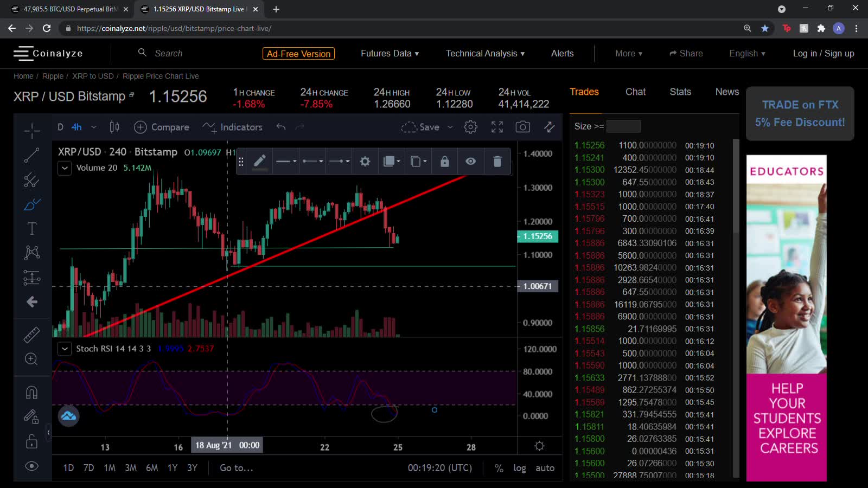Image resolution: width=868 pixels, height=488 pixels.
Task: Set chart range to 1D
Action: [68, 468]
